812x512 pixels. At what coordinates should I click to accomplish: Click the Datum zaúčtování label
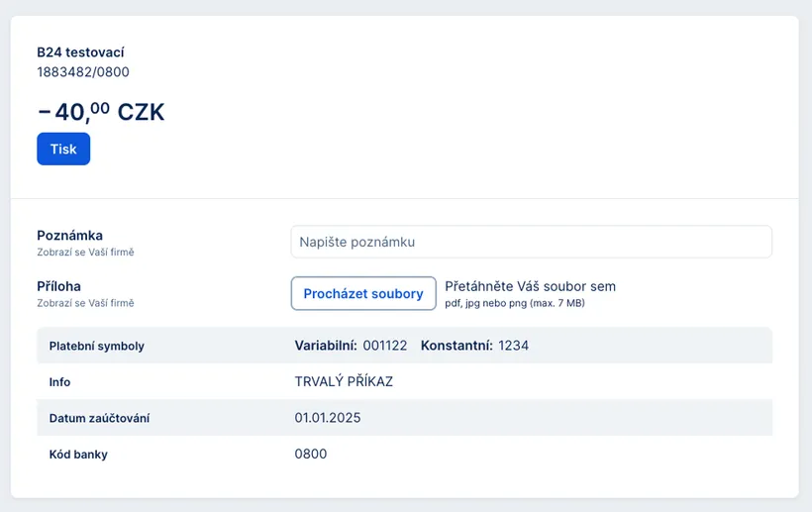pyautogui.click(x=100, y=418)
